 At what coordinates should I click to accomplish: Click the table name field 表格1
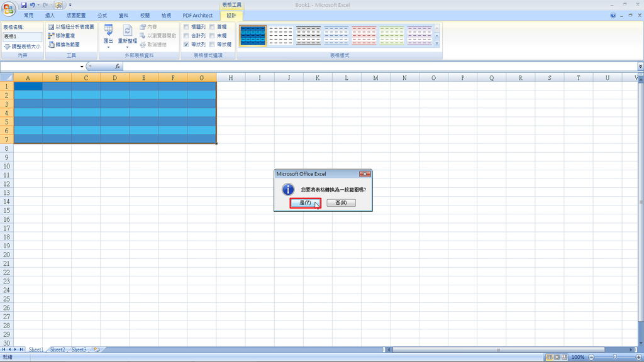click(x=22, y=36)
